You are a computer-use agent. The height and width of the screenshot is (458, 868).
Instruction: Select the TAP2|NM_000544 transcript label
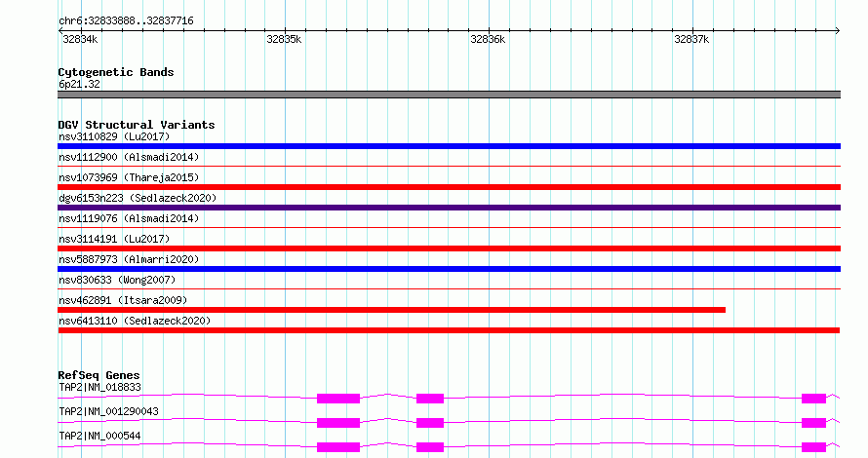coord(99,436)
